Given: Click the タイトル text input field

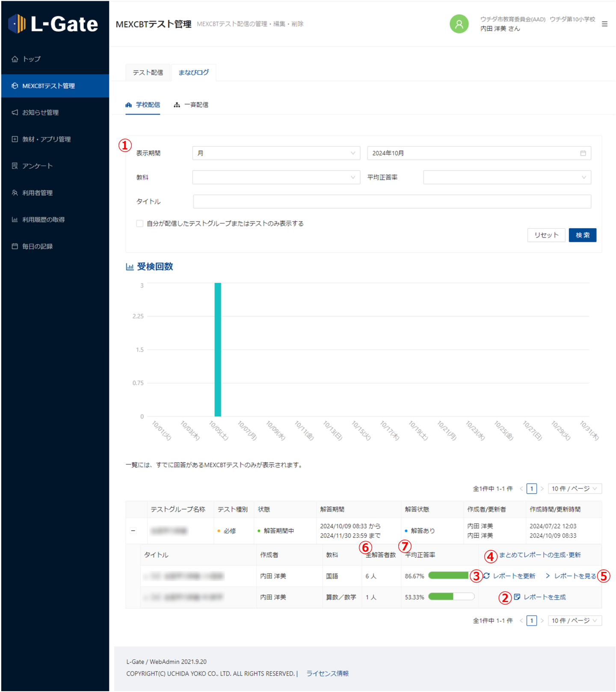Looking at the screenshot, I should (392, 201).
